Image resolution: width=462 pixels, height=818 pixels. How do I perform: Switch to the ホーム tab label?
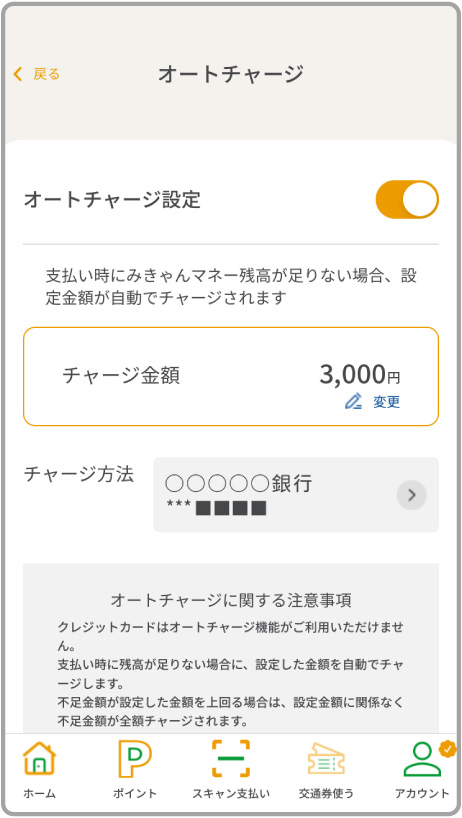coord(40,793)
